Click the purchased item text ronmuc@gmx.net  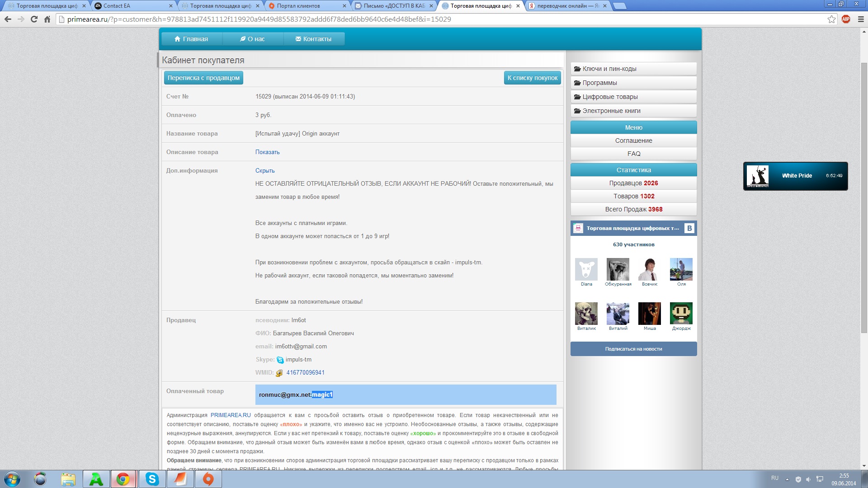284,395
